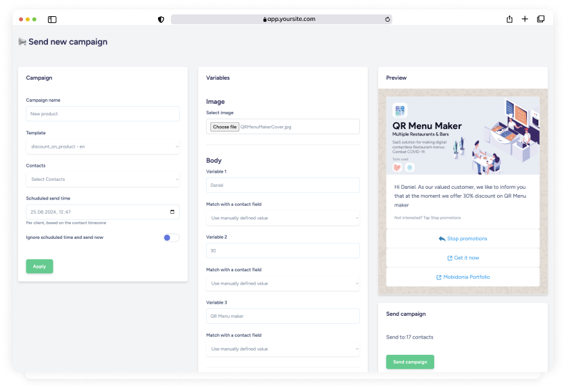Open the Get it now link
Viewport: 566px width, 392px height.
(x=463, y=258)
